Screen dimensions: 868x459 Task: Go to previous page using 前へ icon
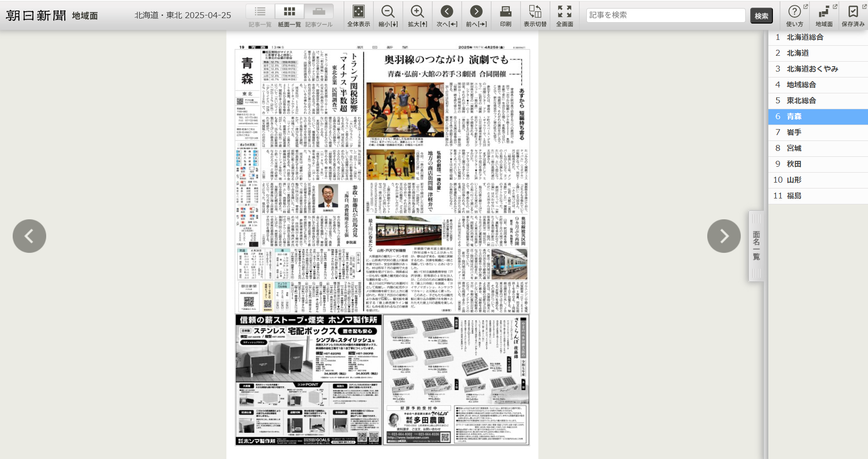point(476,12)
